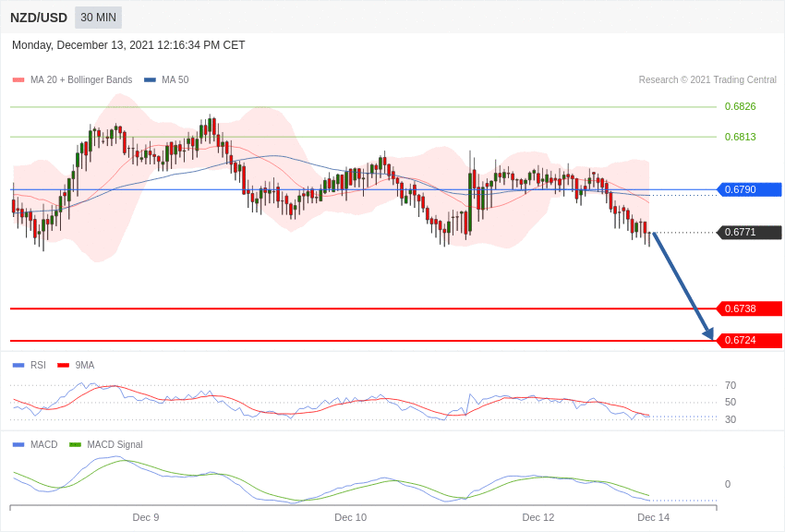Screen dimensions: 785x532
Task: Click the NZD/USD pair title
Action: pyautogui.click(x=39, y=18)
